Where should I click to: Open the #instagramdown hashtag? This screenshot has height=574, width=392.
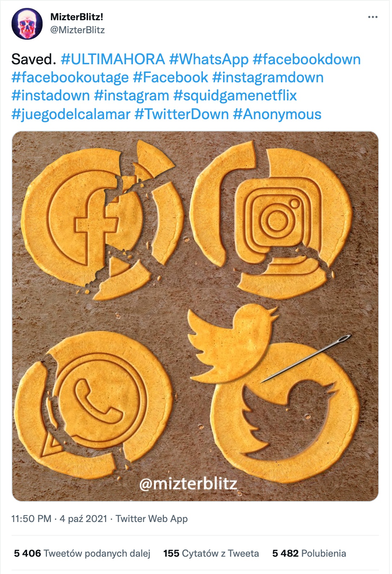click(x=268, y=77)
